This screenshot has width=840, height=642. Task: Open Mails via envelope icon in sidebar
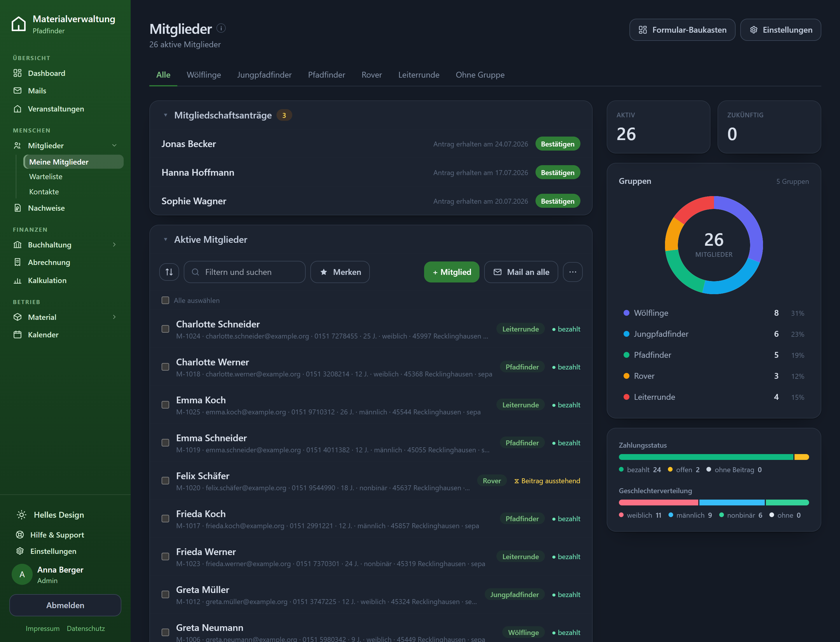tap(17, 90)
